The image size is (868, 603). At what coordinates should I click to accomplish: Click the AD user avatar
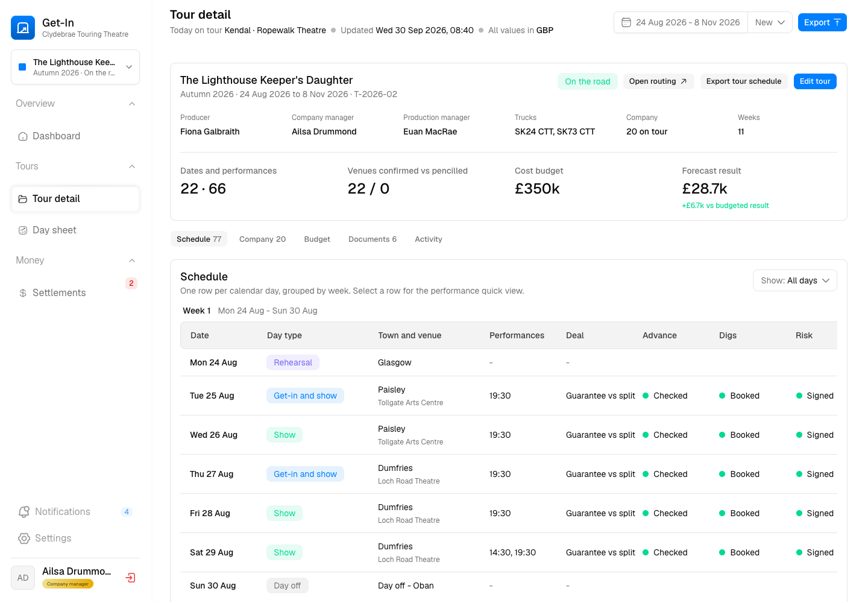pyautogui.click(x=23, y=578)
